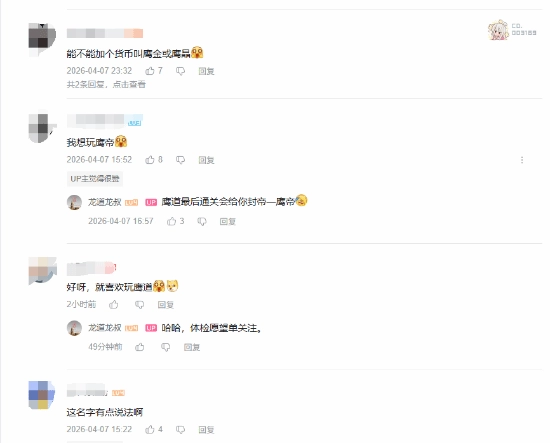Reply to the 15:52 comment via 回复
The image size is (550, 443).
pyautogui.click(x=206, y=160)
